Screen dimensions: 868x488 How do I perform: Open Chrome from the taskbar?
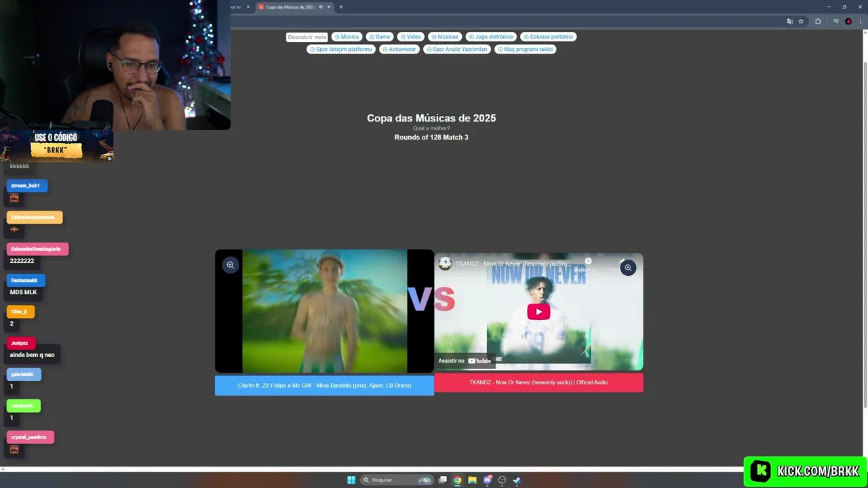point(458,480)
